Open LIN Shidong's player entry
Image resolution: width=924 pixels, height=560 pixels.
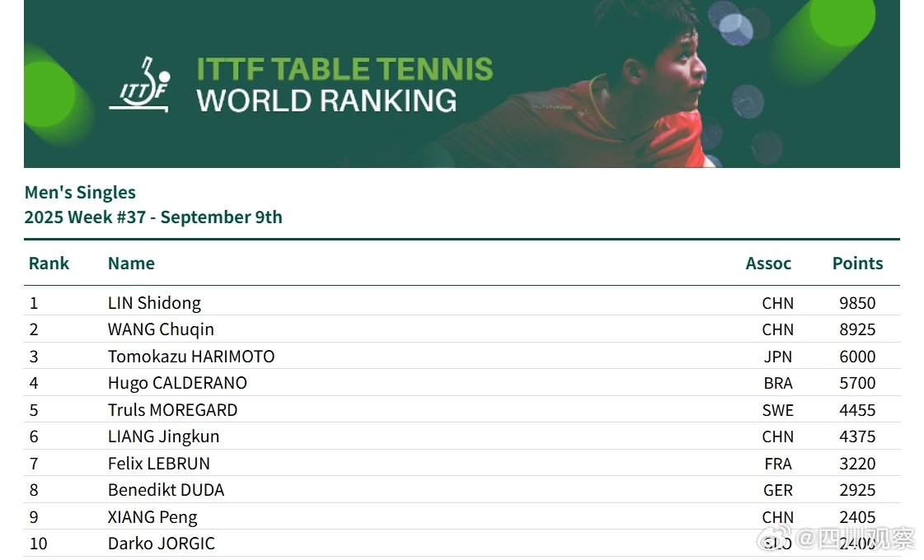tap(154, 303)
